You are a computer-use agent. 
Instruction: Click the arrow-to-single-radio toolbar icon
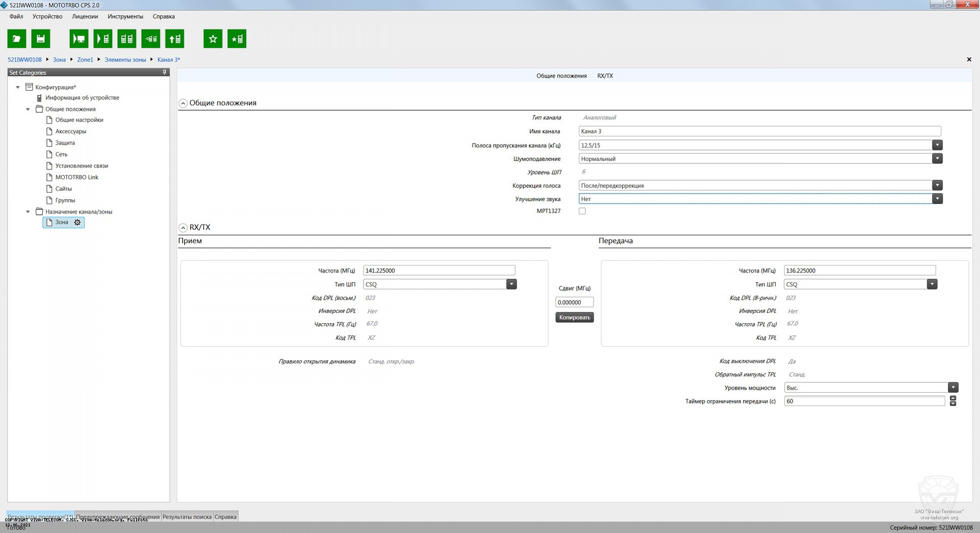click(103, 39)
